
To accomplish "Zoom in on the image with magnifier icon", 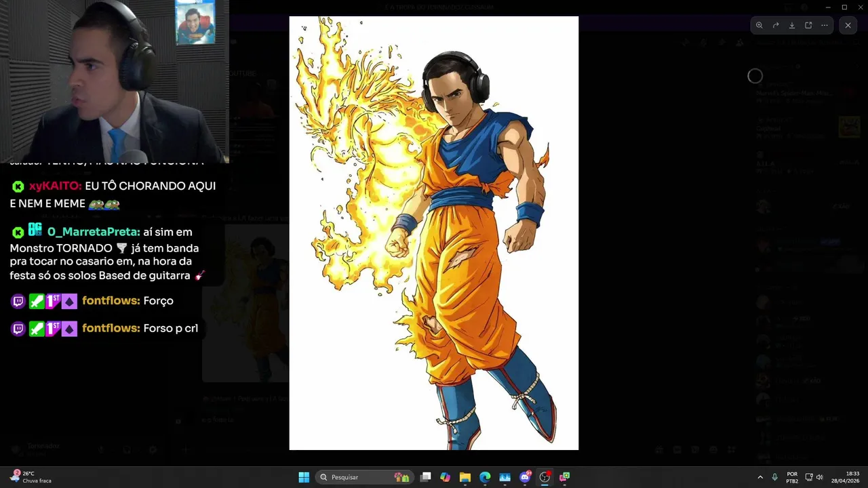I will click(x=759, y=25).
